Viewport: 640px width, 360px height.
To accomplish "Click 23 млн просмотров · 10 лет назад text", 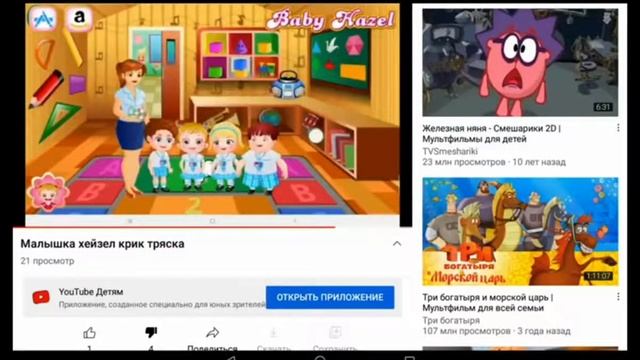I will coord(494,162).
